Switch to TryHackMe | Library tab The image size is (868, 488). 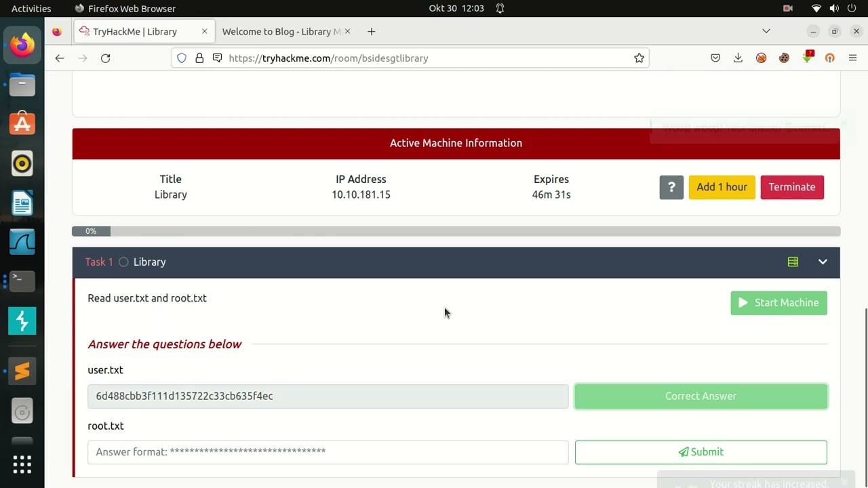[144, 32]
